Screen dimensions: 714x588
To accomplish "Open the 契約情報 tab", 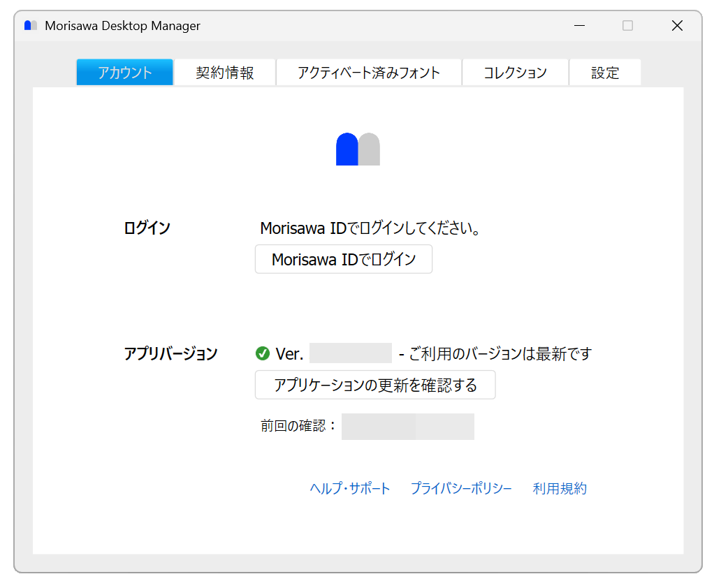I will (225, 73).
